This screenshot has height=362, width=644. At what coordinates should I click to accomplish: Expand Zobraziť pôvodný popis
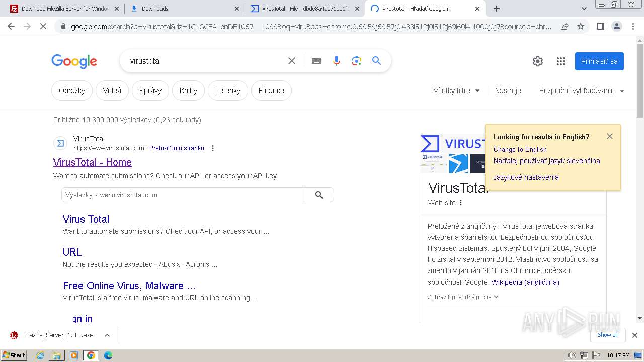pyautogui.click(x=463, y=297)
